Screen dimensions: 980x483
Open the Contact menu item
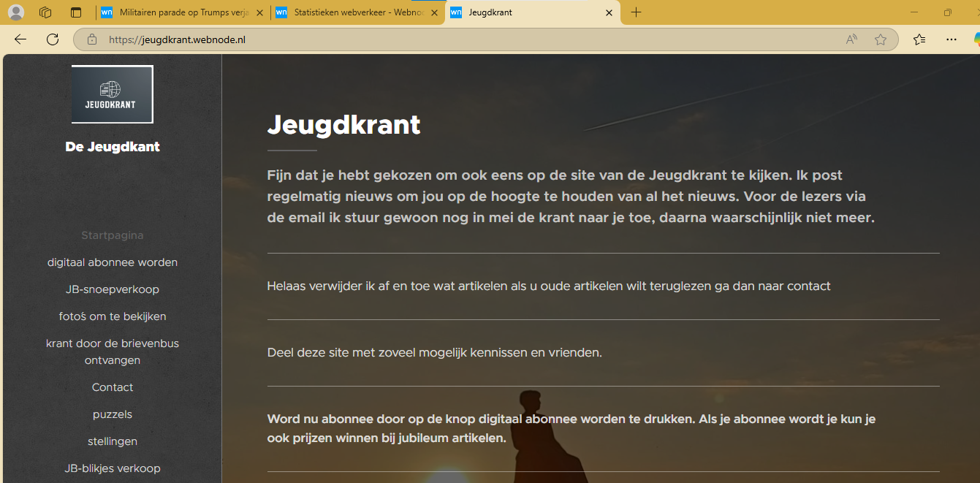(x=113, y=387)
